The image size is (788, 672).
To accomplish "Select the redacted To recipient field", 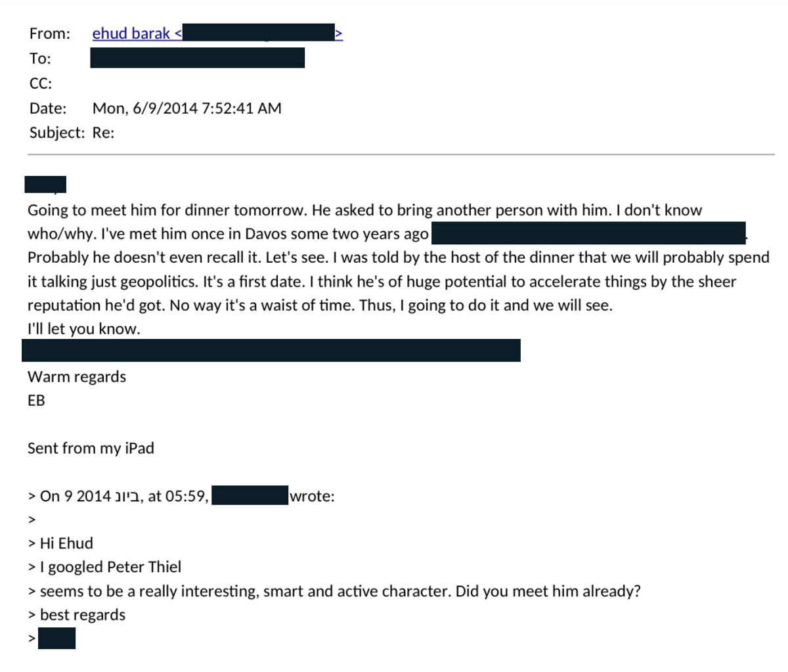I will click(197, 58).
